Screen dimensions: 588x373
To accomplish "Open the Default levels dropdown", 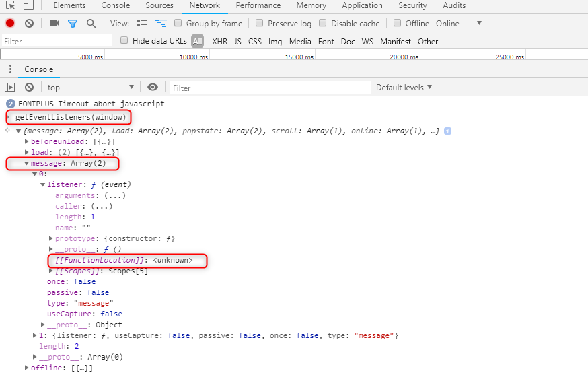I will 404,88.
